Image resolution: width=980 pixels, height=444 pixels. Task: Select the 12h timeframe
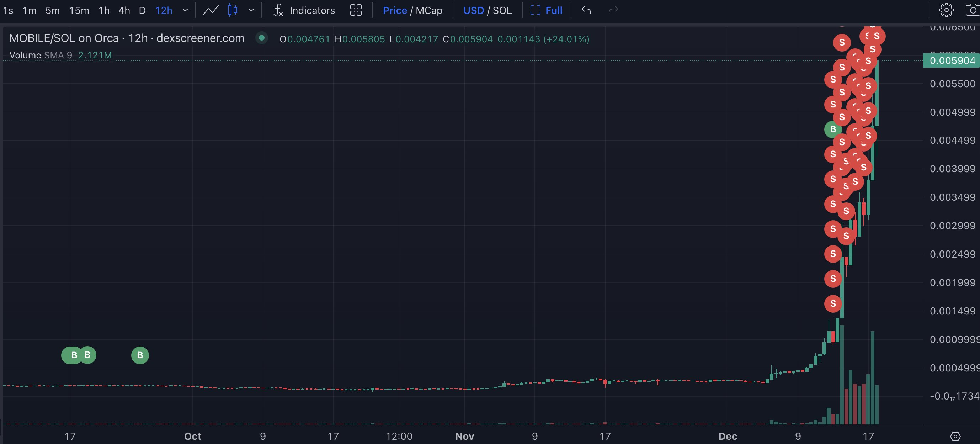(164, 10)
